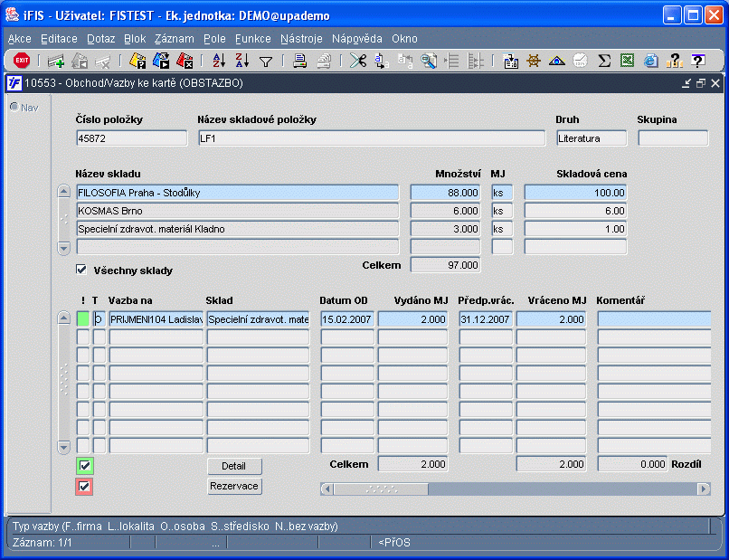Screen dimensions: 729x560
Task: Click the Detail button
Action: pos(234,466)
